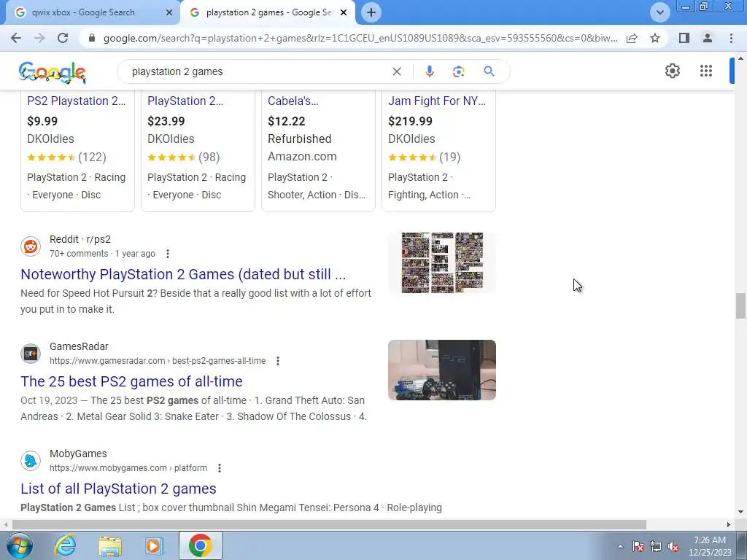
Task: Open List of all PlayStation 2 games
Action: (x=118, y=489)
